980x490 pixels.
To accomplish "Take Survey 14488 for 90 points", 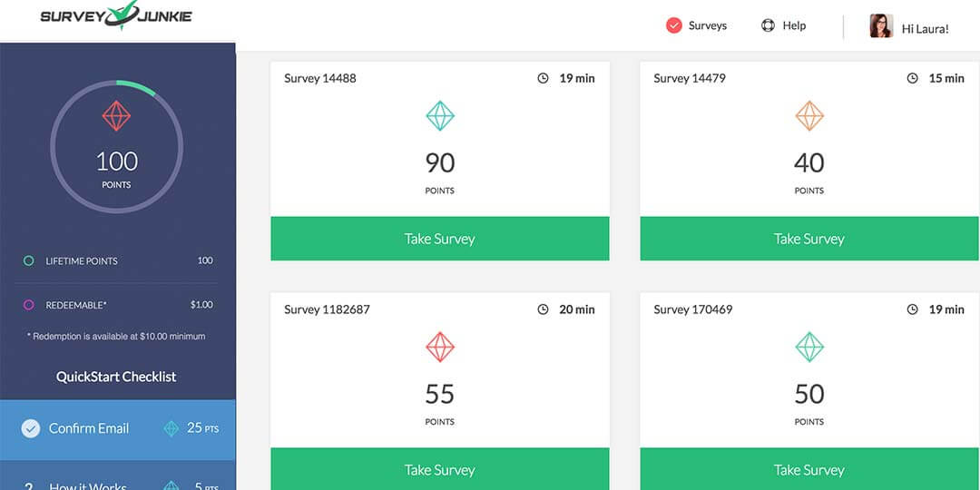I will pyautogui.click(x=440, y=239).
